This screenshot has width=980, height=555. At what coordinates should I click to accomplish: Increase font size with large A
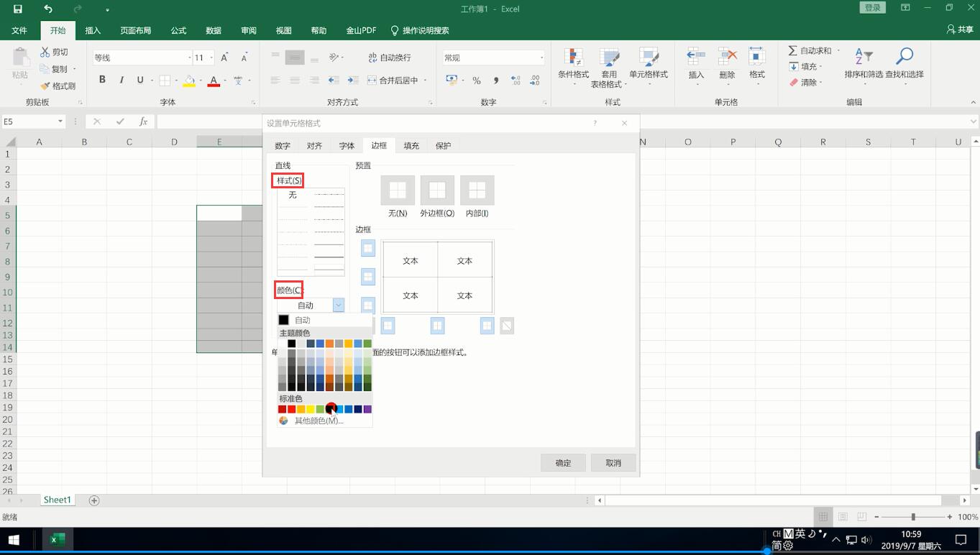224,58
